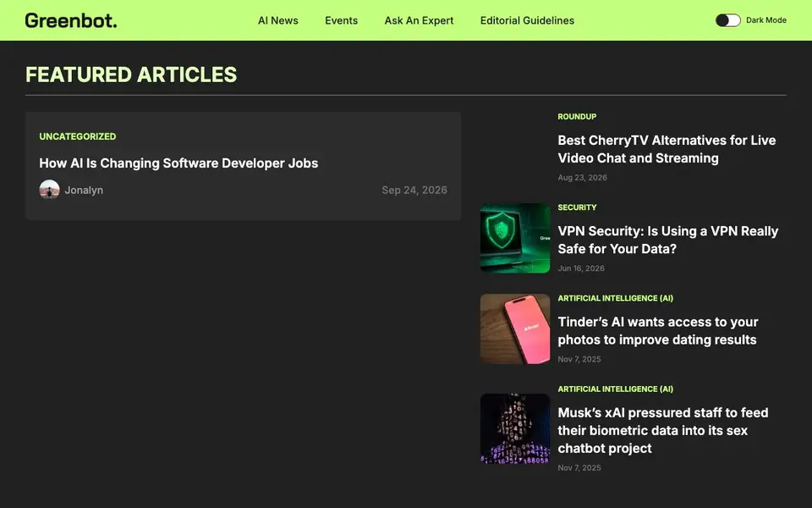Open the xAI biometric data thumbnail
This screenshot has width=812, height=508.
point(515,428)
